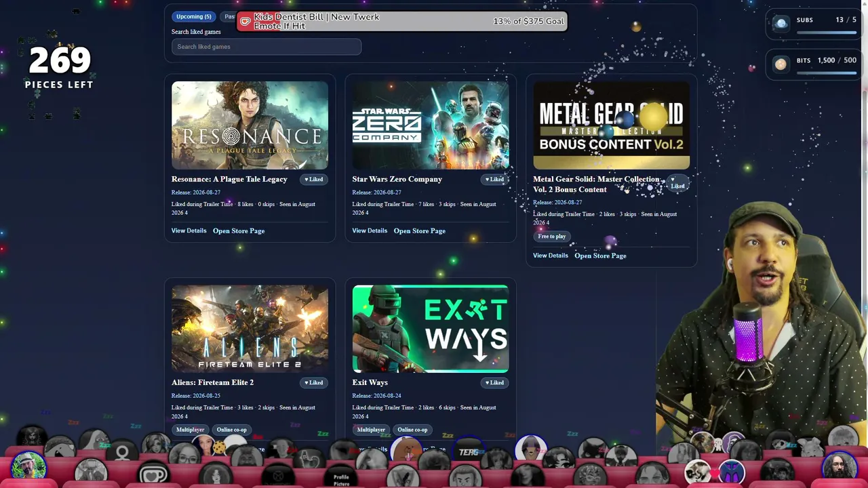Open View Details for Metal Gear Solid
The height and width of the screenshot is (488, 868).
coord(551,256)
